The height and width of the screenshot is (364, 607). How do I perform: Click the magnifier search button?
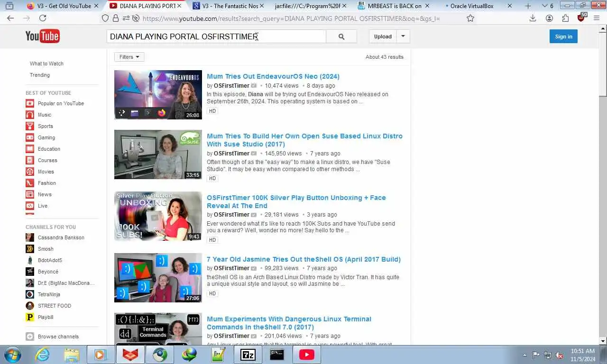click(x=341, y=36)
